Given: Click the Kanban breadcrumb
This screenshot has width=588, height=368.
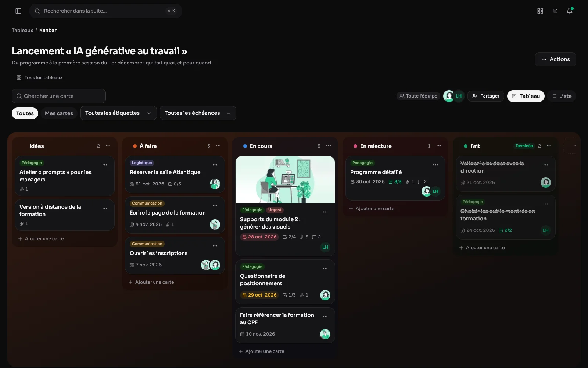Looking at the screenshot, I should coord(49,30).
